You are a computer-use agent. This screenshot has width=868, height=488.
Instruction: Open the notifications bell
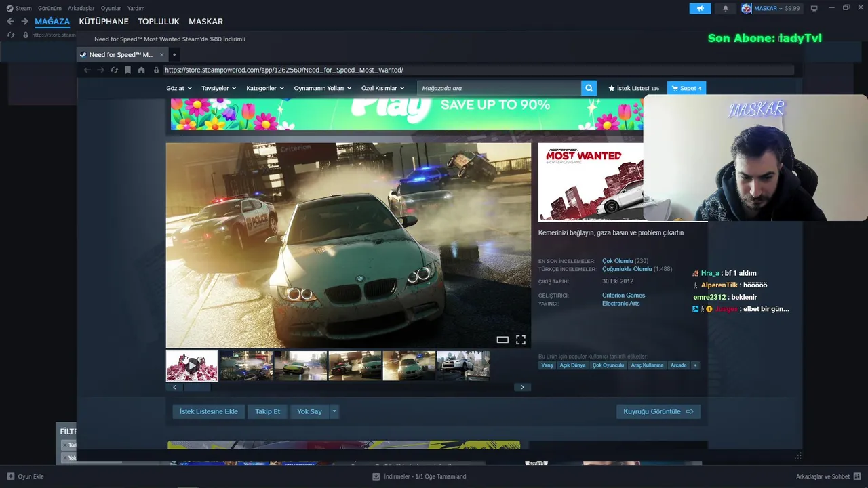[x=725, y=8]
